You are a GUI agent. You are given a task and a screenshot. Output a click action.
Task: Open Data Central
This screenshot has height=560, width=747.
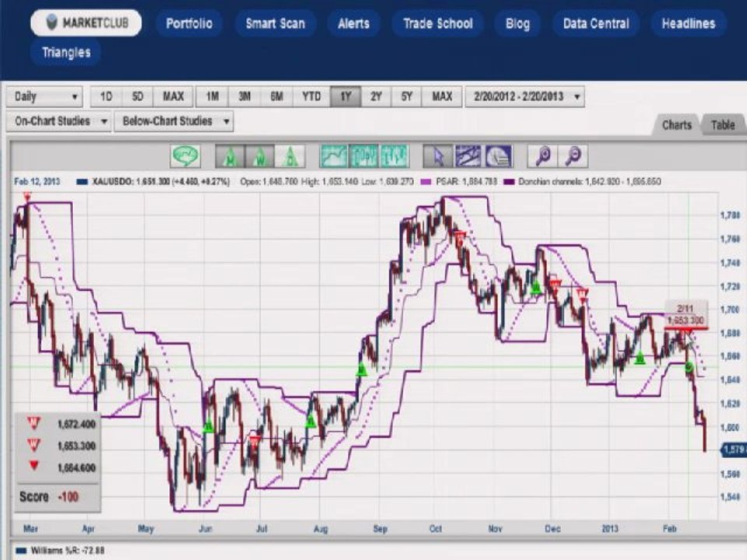click(596, 23)
